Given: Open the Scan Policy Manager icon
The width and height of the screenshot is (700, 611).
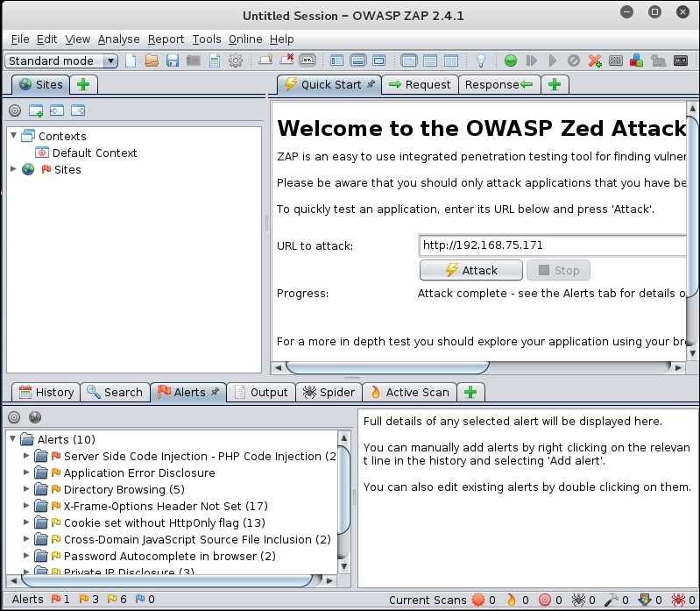Looking at the screenshot, I should click(616, 60).
